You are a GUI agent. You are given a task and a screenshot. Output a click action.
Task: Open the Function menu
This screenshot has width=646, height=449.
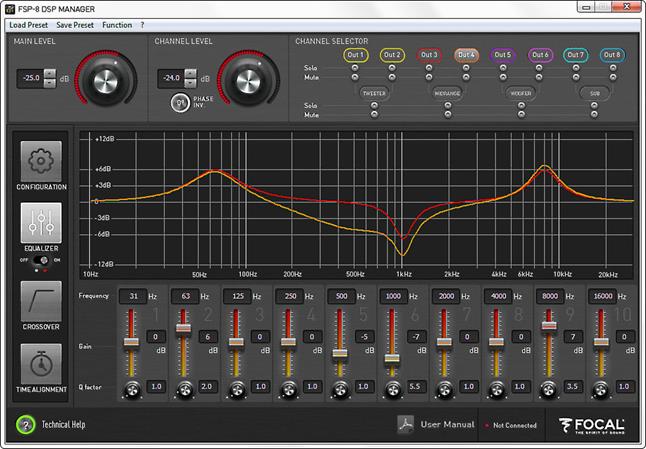pos(117,25)
